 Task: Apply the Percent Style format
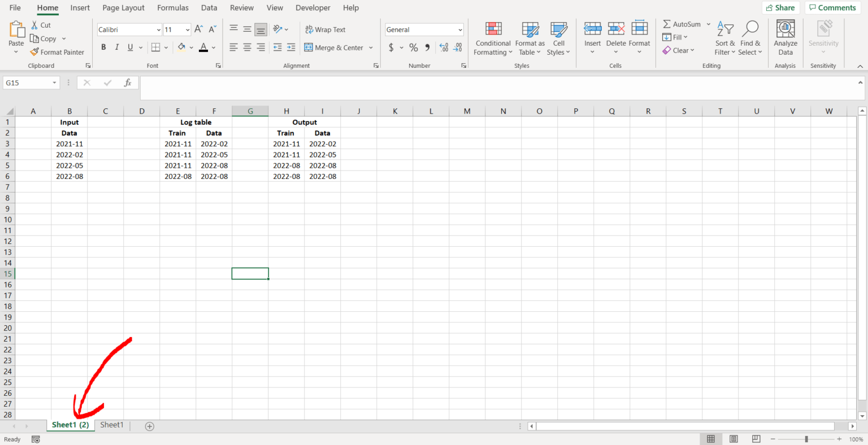coord(414,47)
